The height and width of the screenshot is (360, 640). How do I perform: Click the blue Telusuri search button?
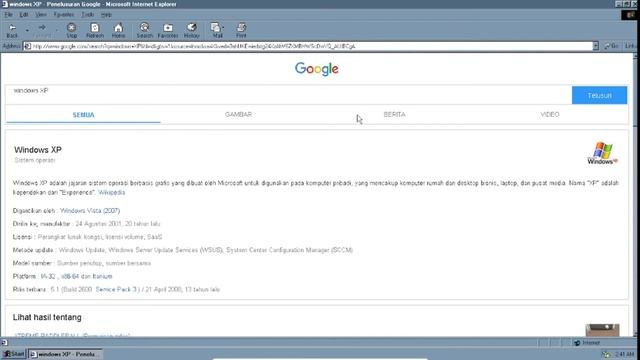[599, 95]
